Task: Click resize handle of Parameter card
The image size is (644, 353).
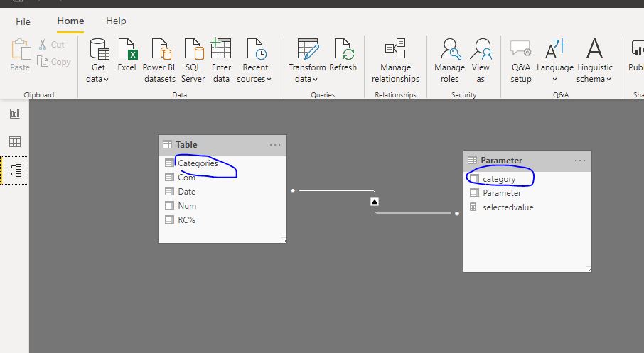Action: [589, 269]
